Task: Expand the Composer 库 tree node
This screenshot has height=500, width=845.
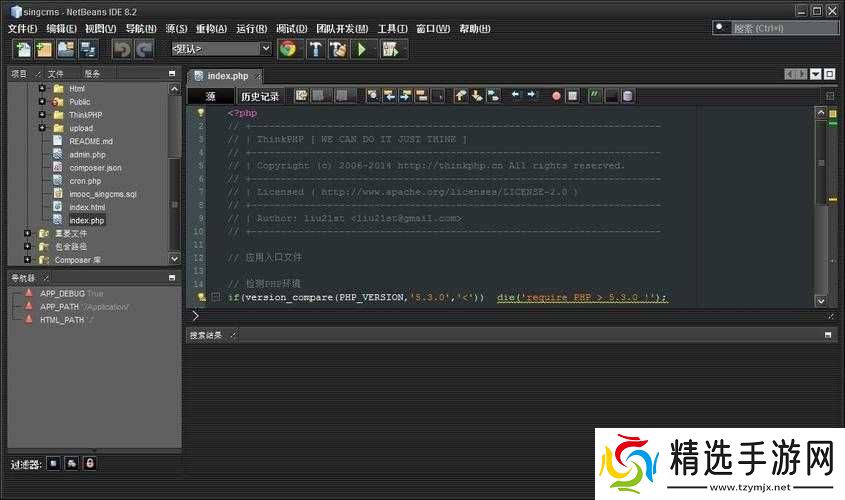Action: (27, 259)
